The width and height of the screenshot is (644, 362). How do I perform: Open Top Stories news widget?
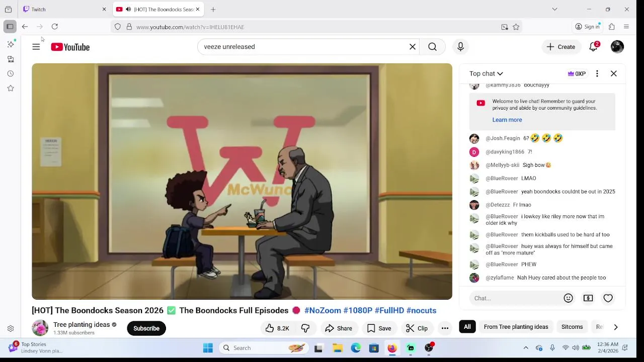pyautogui.click(x=35, y=347)
